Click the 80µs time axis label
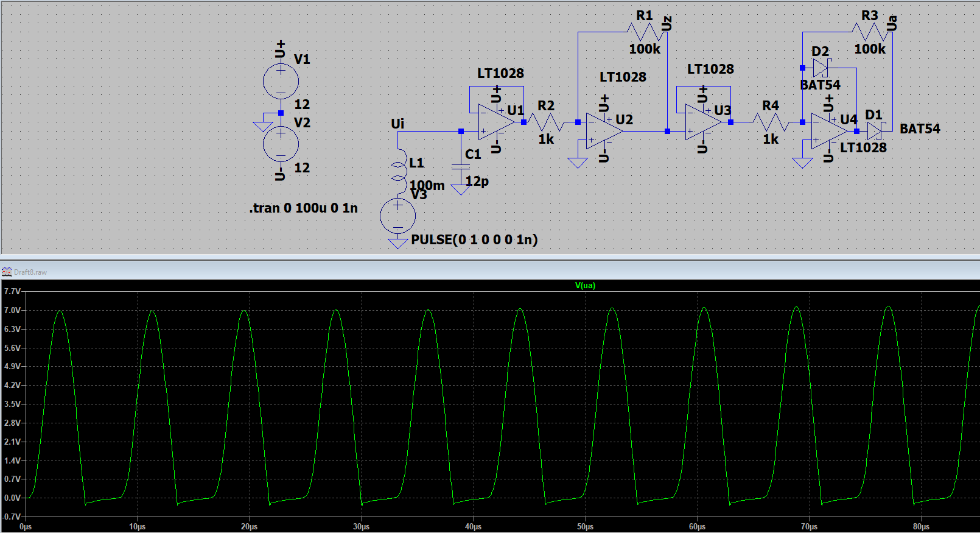980x533 pixels. [922, 527]
